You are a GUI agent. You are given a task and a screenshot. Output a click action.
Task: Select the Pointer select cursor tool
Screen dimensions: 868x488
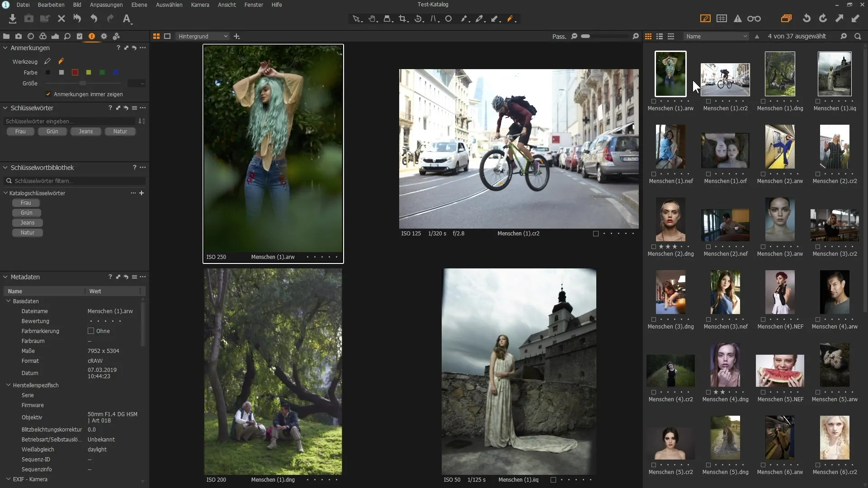[357, 19]
